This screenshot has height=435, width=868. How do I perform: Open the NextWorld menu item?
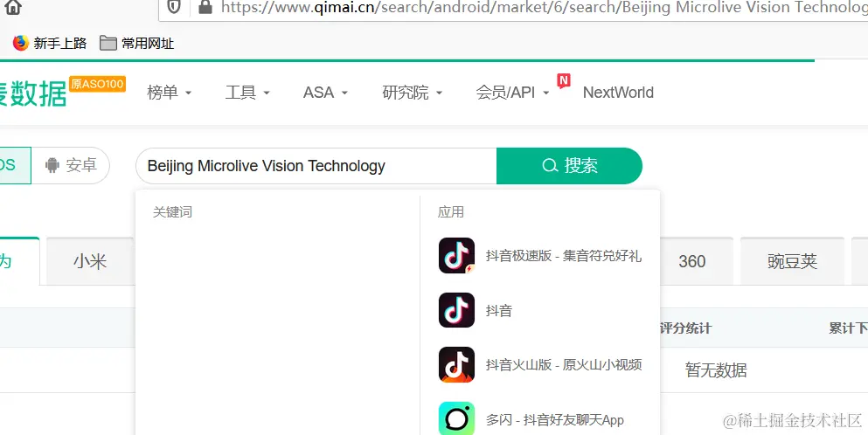[618, 93]
